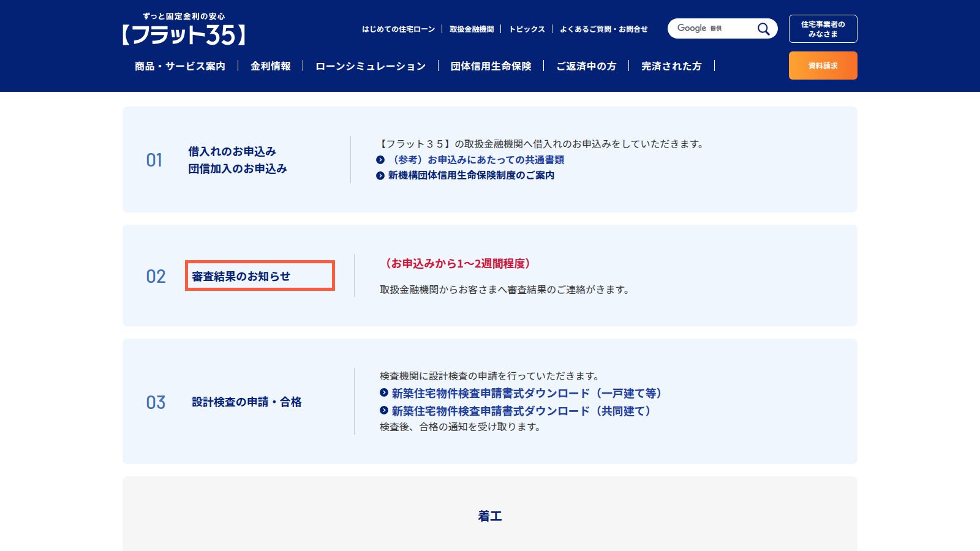Screen dimensions: 980x551
Task: Click arrow icon beside 共同建て download link
Action: pos(384,410)
